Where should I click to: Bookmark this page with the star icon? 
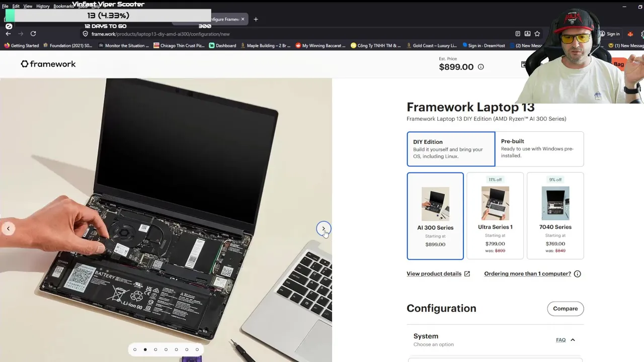pyautogui.click(x=537, y=34)
